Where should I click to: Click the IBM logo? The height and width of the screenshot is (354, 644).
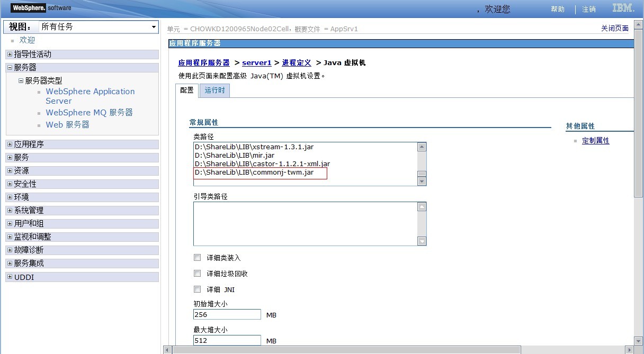(x=623, y=8)
